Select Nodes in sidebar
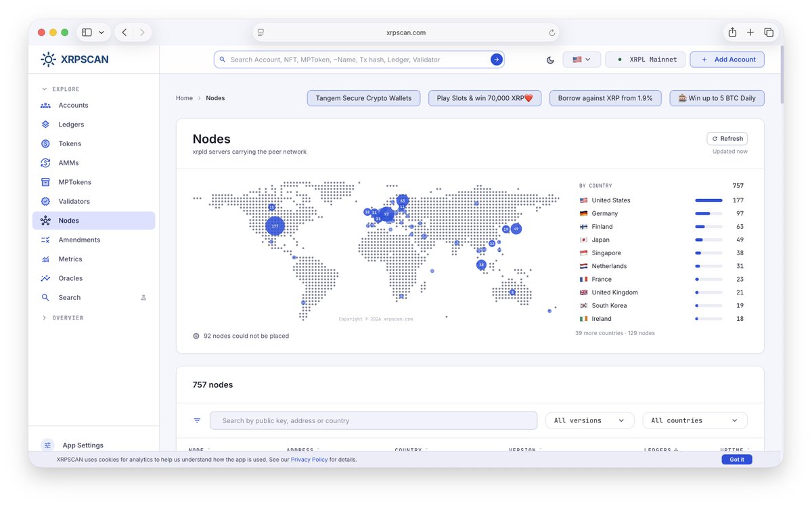 pos(93,221)
